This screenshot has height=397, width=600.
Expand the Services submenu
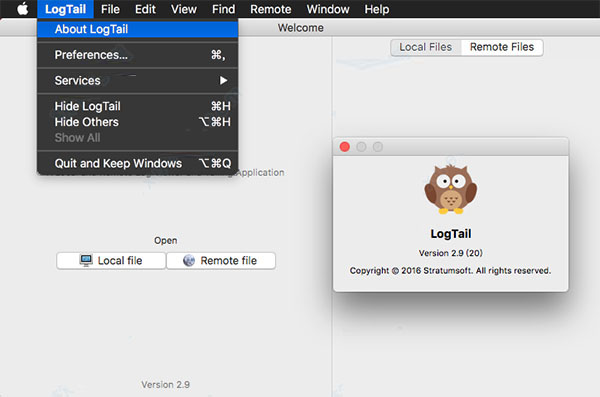137,80
